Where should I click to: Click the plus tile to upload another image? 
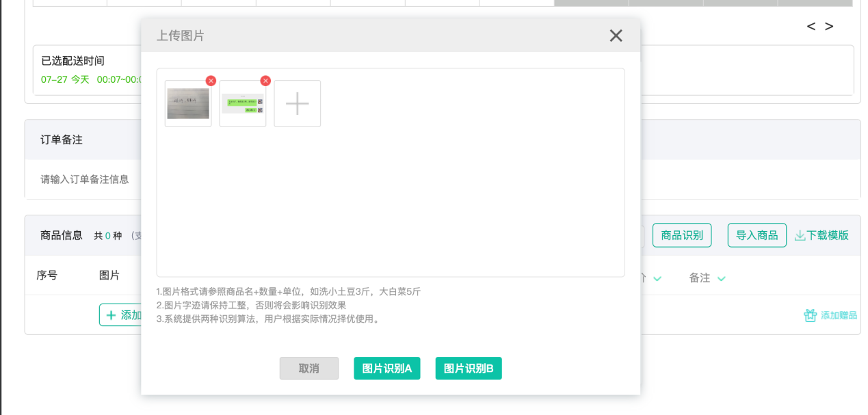(x=297, y=103)
